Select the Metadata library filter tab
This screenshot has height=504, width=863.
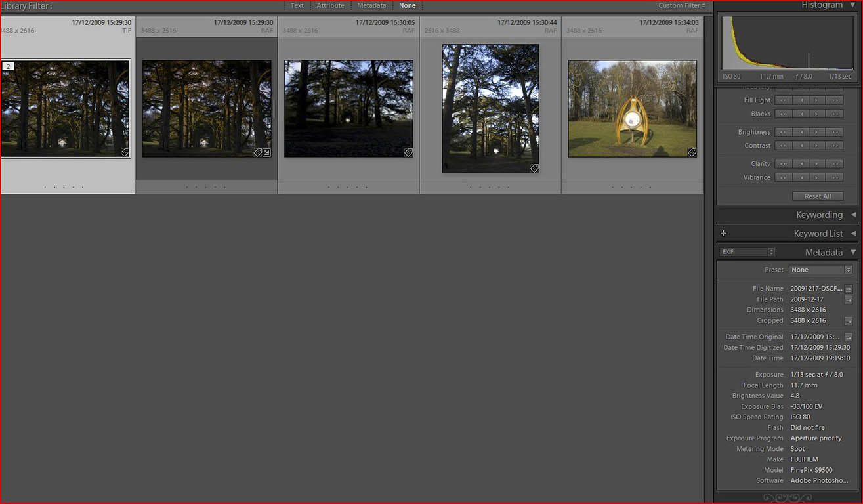tap(371, 5)
